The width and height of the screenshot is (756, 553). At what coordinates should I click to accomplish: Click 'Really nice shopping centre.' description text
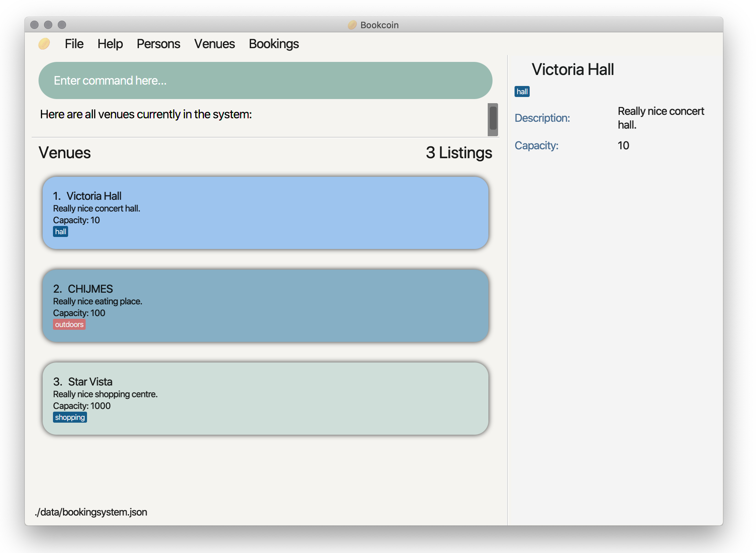point(105,394)
